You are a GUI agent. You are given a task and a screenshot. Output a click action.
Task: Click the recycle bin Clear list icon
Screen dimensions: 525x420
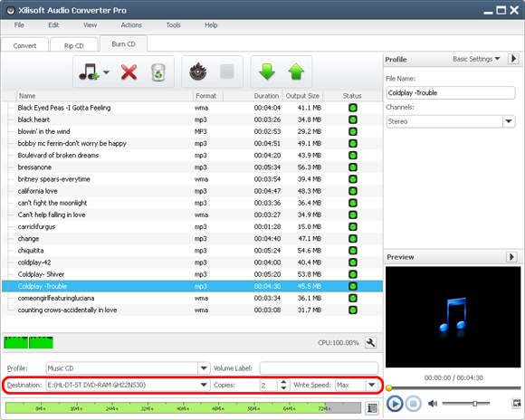158,72
